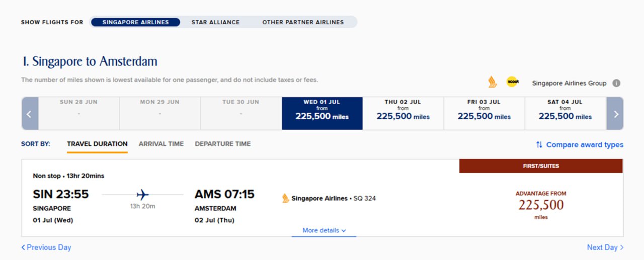Show flights for Other Partner Airlines
This screenshot has height=260, width=644.
(303, 22)
